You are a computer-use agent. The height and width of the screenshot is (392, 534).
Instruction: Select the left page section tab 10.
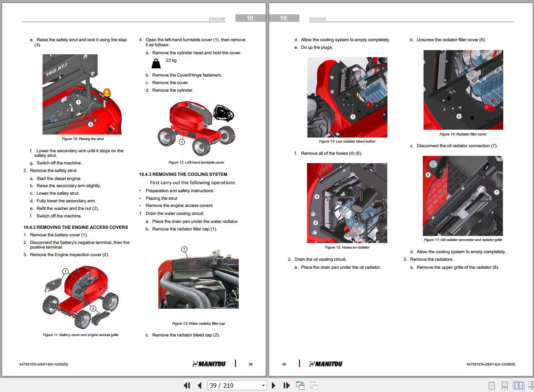(251, 18)
